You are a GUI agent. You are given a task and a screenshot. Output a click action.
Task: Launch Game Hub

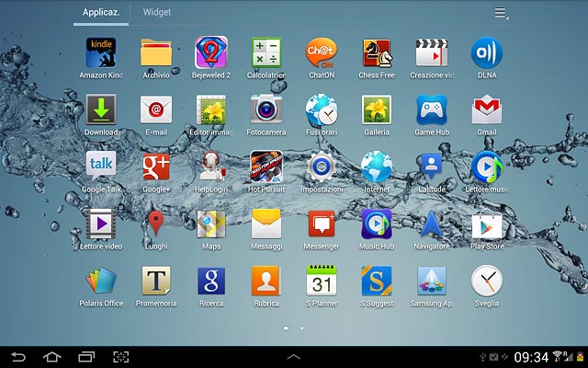coord(432,115)
